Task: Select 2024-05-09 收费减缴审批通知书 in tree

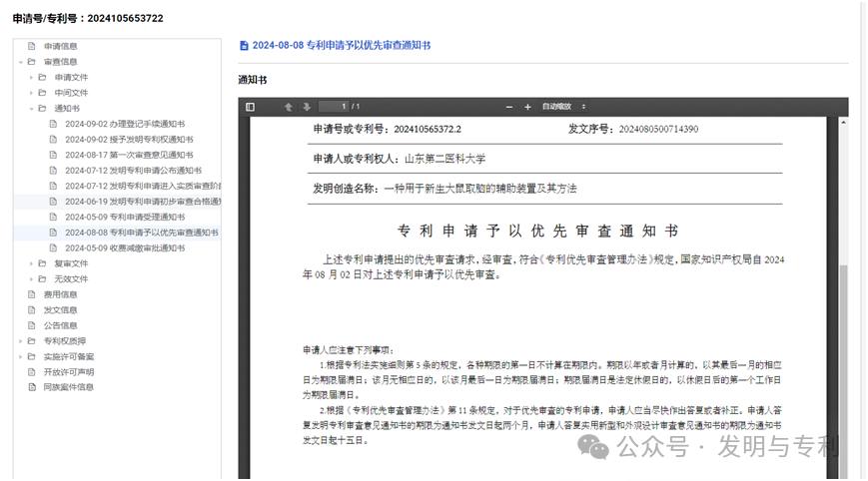Action: tap(125, 247)
